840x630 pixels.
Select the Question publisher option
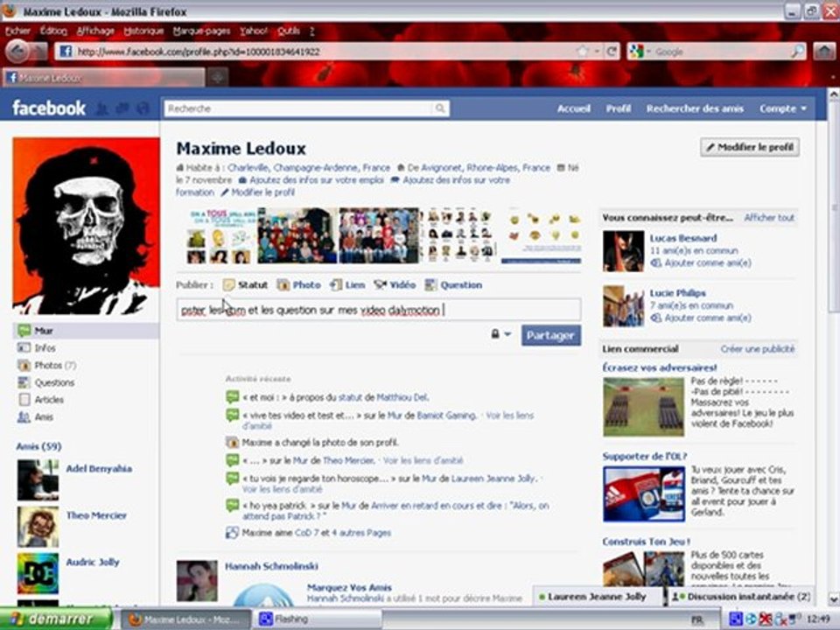click(453, 285)
